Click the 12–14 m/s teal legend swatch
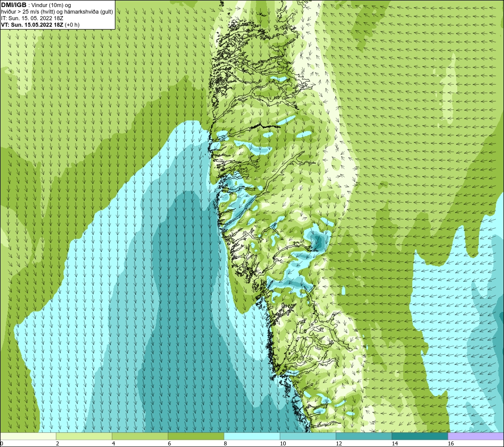Screen dimensions: 504x447 tap(363, 436)
